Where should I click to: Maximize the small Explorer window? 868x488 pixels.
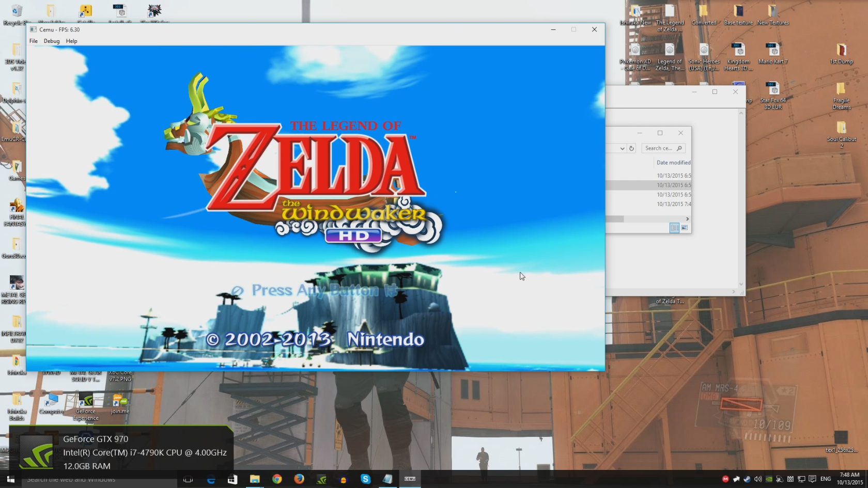[660, 133]
